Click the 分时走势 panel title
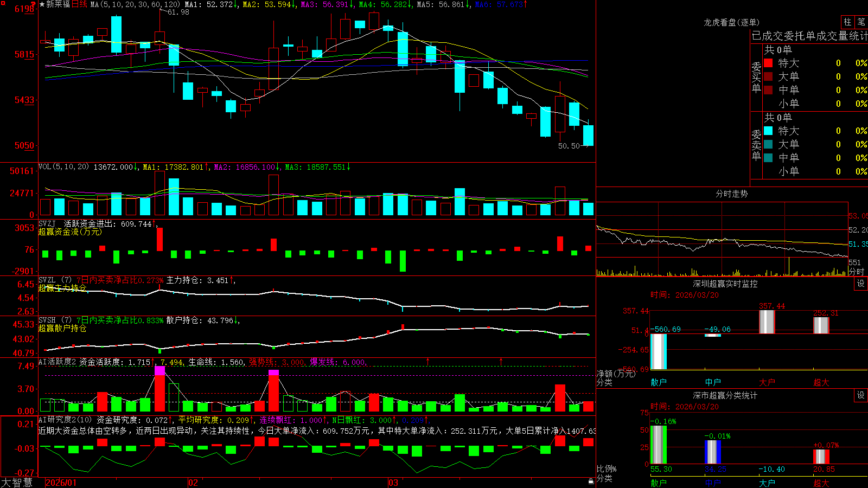This screenshot has height=488, width=868. click(x=731, y=194)
